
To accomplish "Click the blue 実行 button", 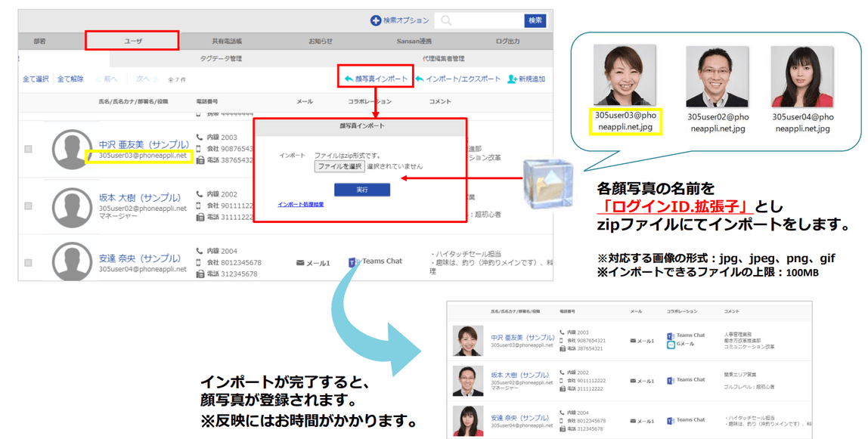I will (362, 190).
